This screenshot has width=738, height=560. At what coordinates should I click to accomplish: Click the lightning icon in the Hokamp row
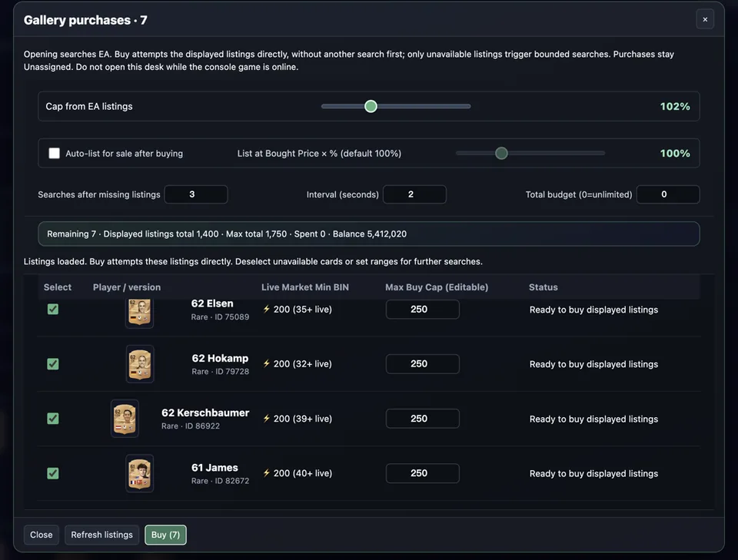coord(267,363)
